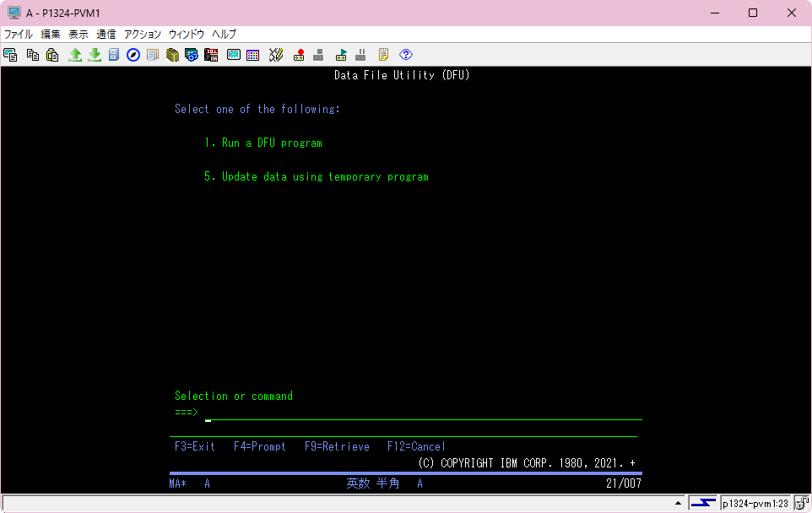Click the crossed pencil tools icon
The height and width of the screenshot is (513, 812).
coord(275,54)
